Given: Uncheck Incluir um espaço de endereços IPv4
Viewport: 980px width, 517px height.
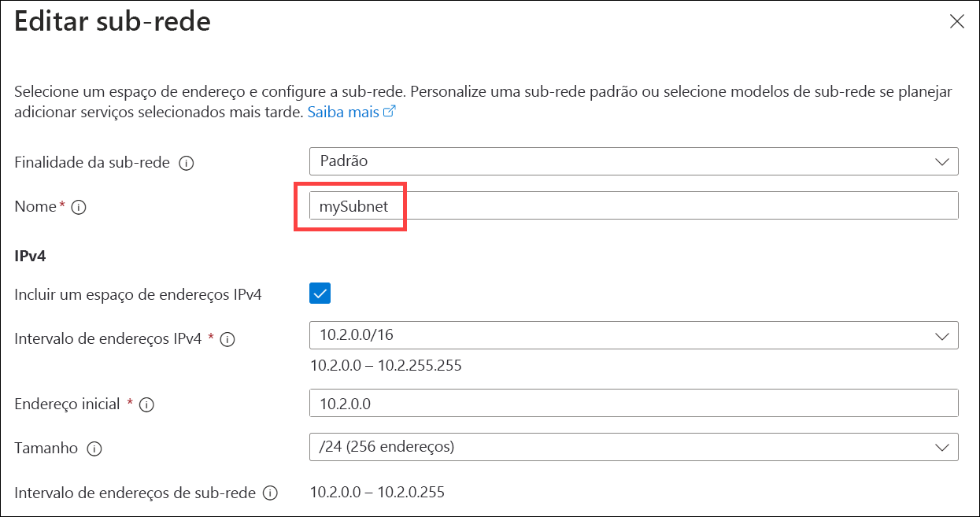Looking at the screenshot, I should click(320, 294).
